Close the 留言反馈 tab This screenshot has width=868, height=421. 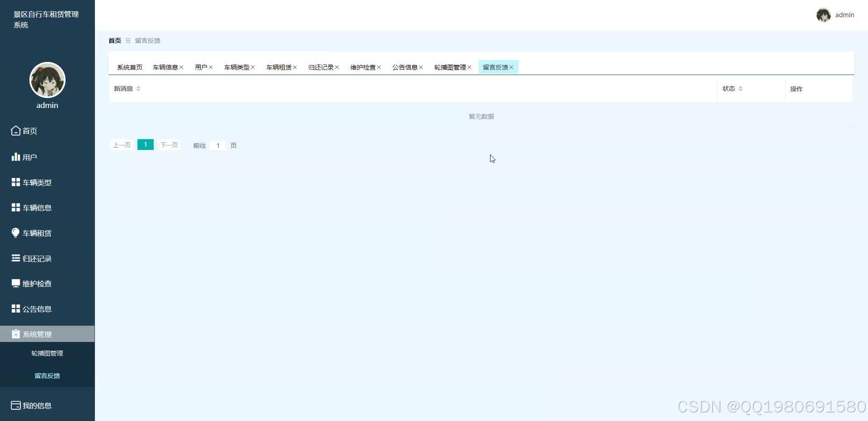(x=511, y=67)
